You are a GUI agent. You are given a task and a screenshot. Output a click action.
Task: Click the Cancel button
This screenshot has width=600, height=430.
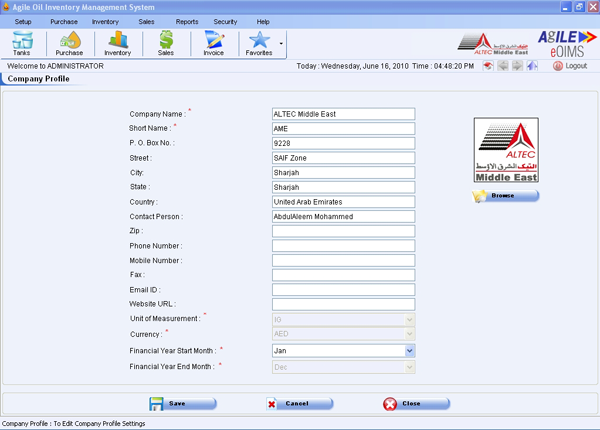coord(300,404)
